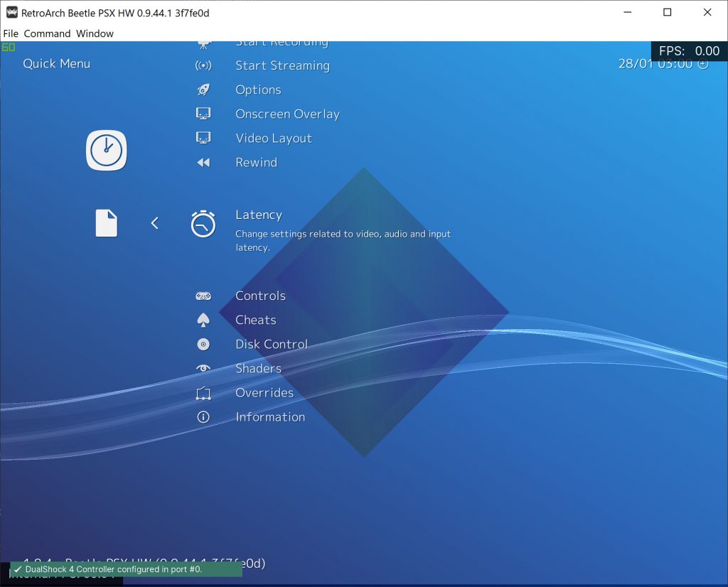Select the Controls menu entry

(x=260, y=296)
